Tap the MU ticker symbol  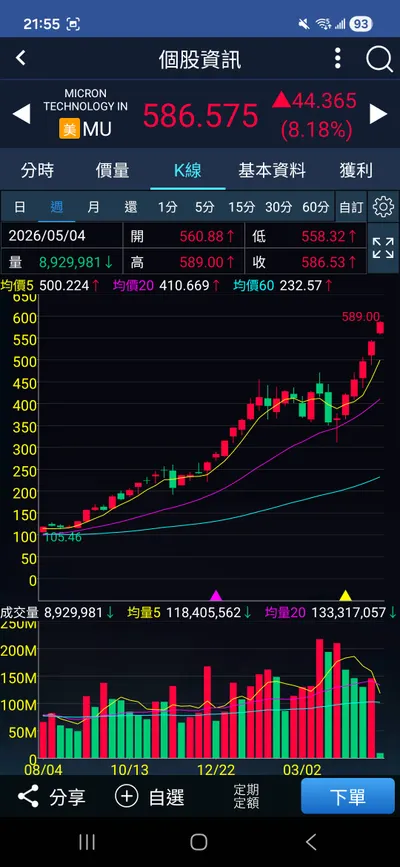(97, 129)
